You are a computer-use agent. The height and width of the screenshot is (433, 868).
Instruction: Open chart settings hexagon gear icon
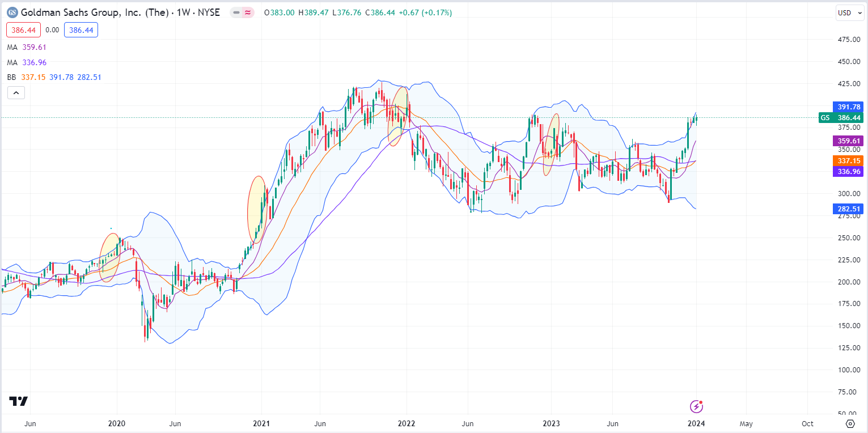point(850,423)
